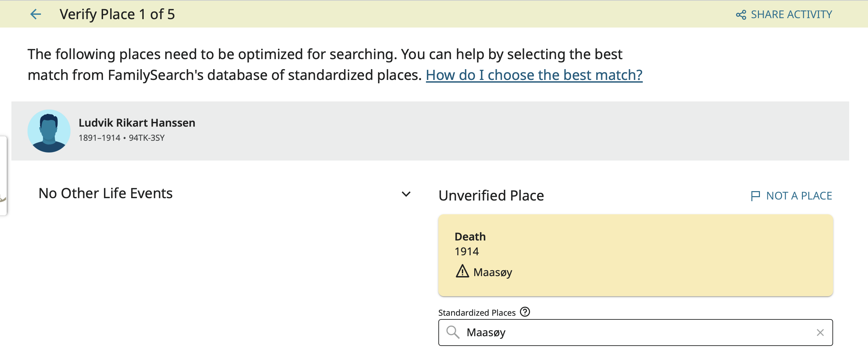The width and height of the screenshot is (868, 352).
Task: Click the person ID 94TK-3SY
Action: click(147, 138)
